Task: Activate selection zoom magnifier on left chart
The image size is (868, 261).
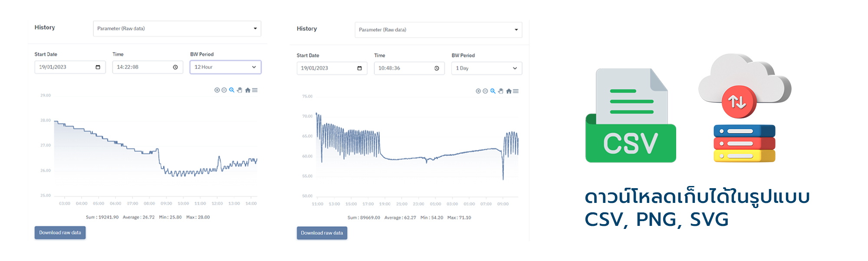Action: pos(232,90)
